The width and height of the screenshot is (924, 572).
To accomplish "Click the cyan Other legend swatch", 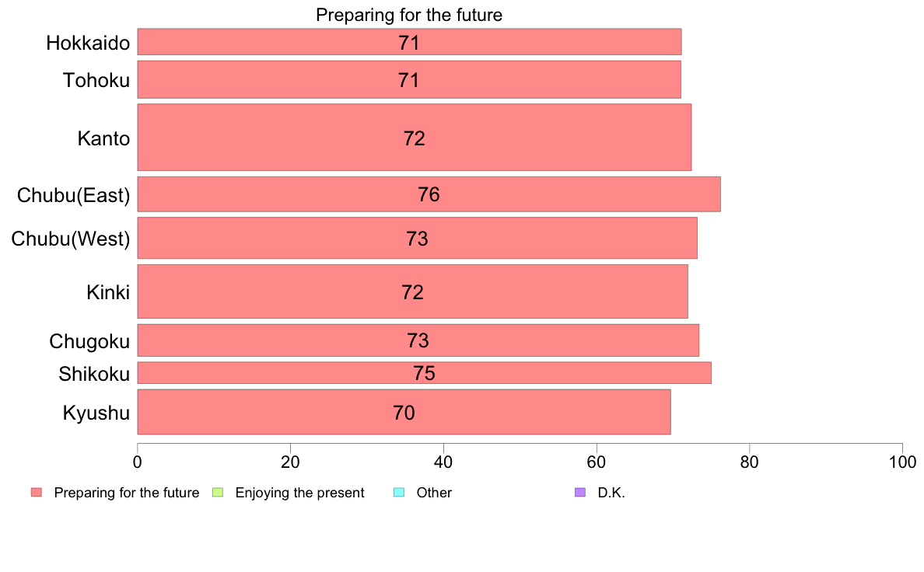I will tap(399, 493).
